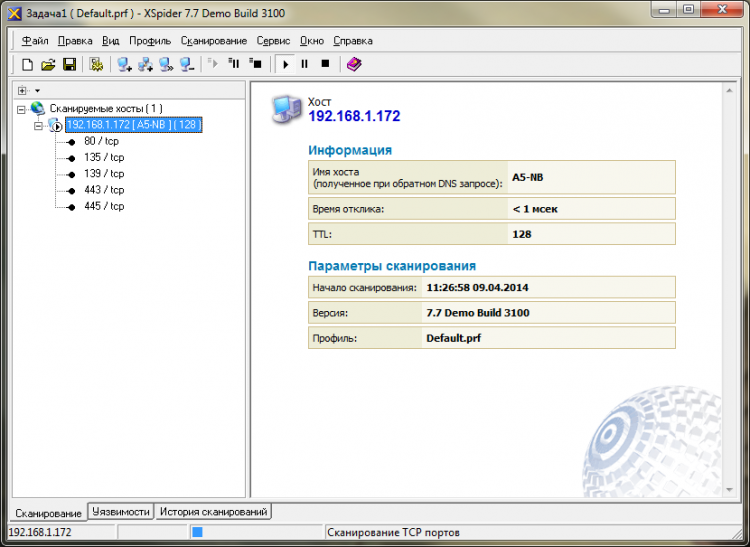Switch to the Уязвимости tab
The image size is (750, 547).
121,512
